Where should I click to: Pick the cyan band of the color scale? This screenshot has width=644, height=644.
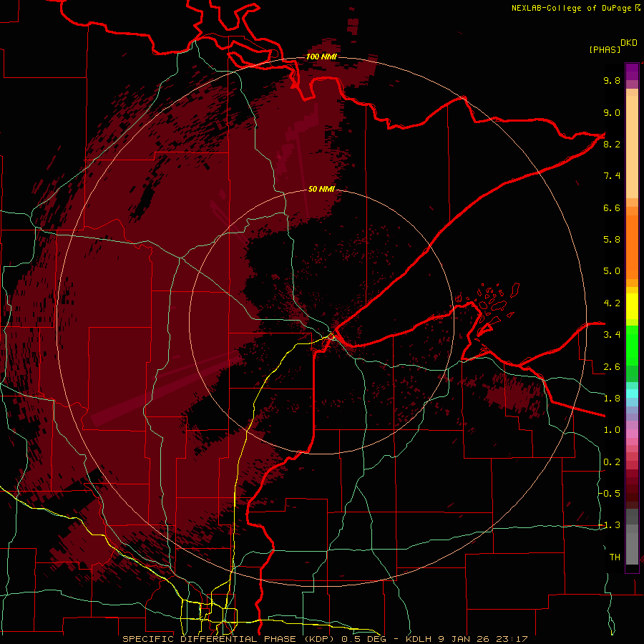632,394
